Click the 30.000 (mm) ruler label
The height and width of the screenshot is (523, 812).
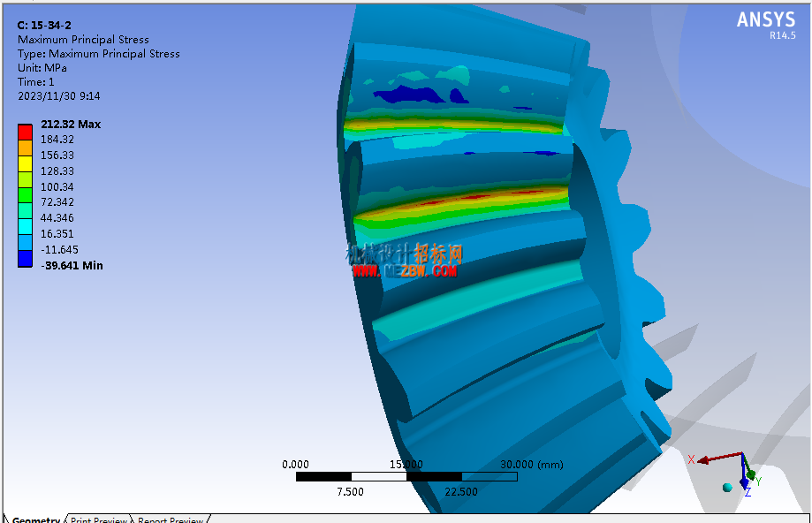click(532, 465)
